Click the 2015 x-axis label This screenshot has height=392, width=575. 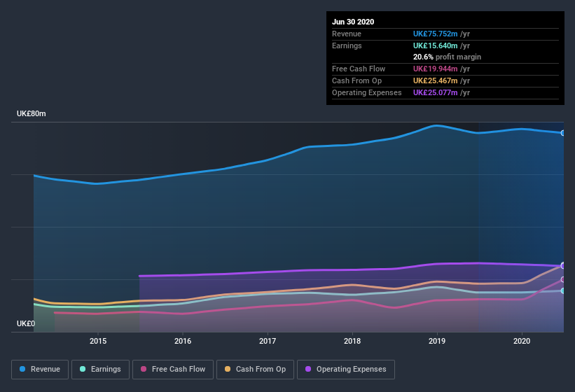(98, 341)
